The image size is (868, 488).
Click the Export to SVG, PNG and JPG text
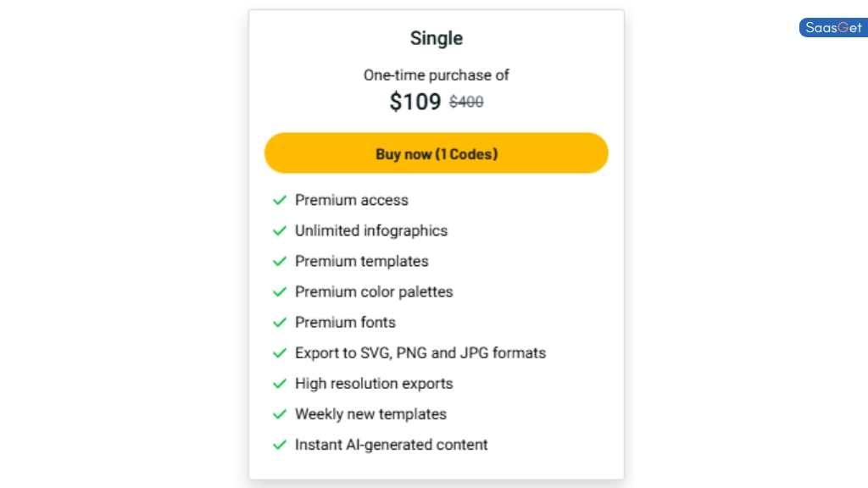click(420, 352)
